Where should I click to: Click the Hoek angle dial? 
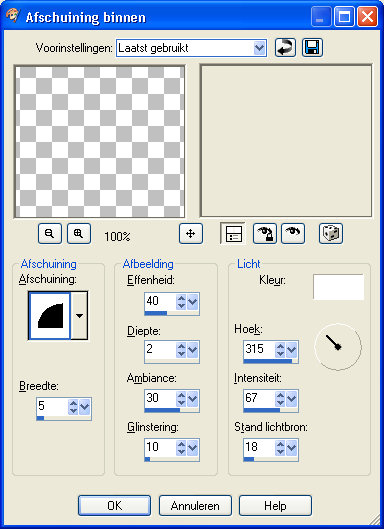pos(338,347)
